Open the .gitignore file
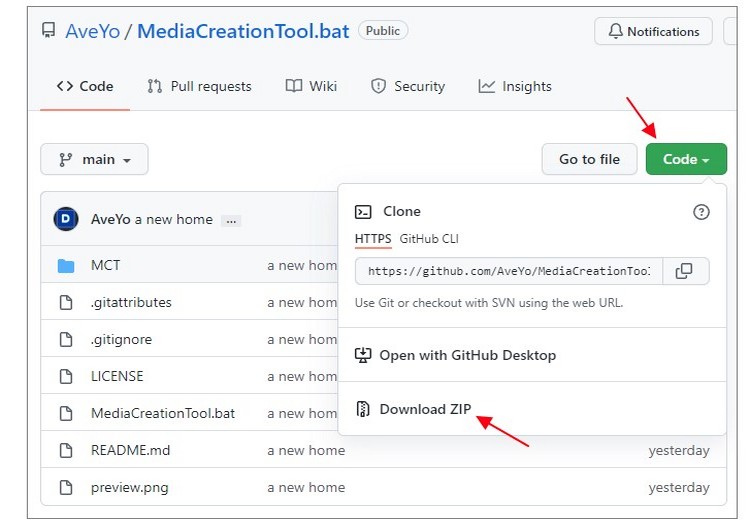This screenshot has width=750, height=531. pyautogui.click(x=121, y=339)
